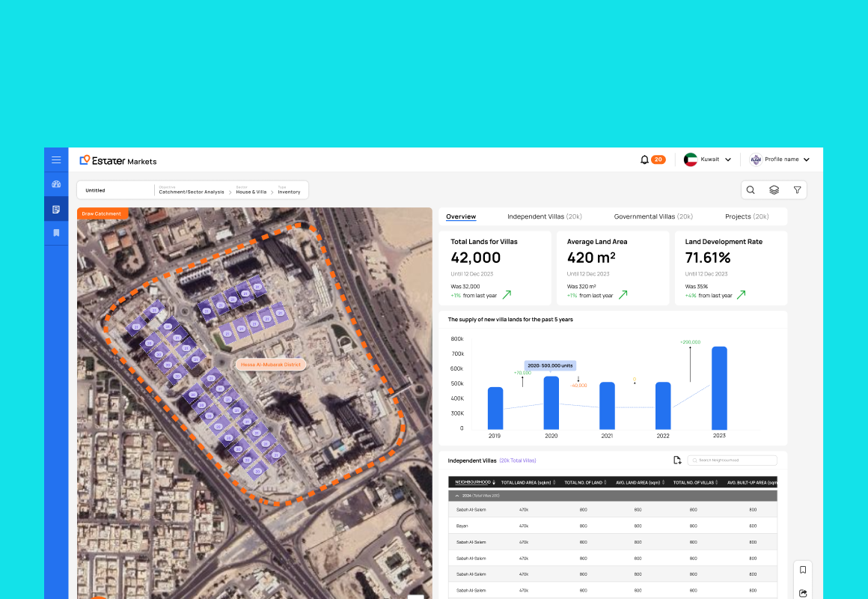The height and width of the screenshot is (599, 868).
Task: Click Hessa Al-Mubarak District map label
Action: [x=271, y=365]
